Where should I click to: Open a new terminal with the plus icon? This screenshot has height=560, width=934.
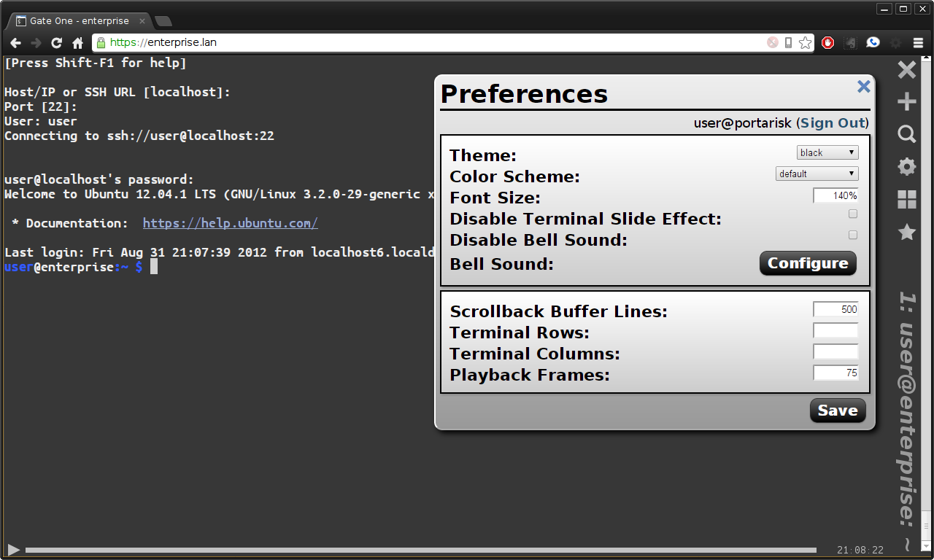tap(906, 101)
